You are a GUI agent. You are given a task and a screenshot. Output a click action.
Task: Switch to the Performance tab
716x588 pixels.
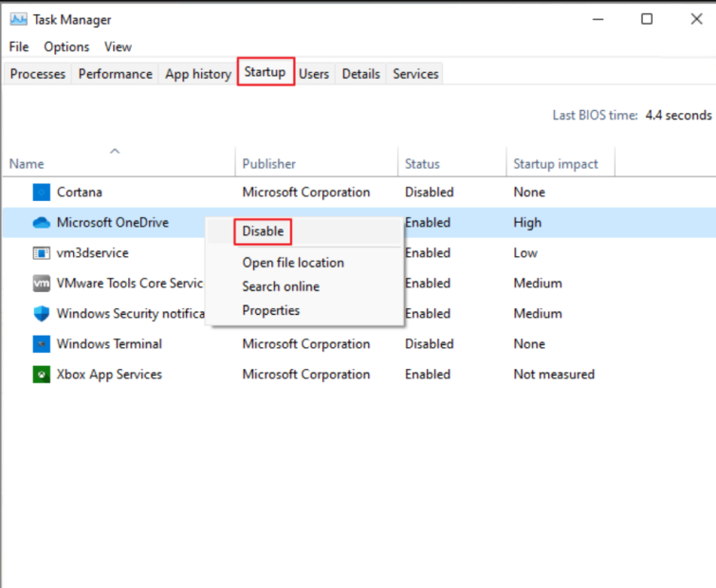(x=116, y=74)
